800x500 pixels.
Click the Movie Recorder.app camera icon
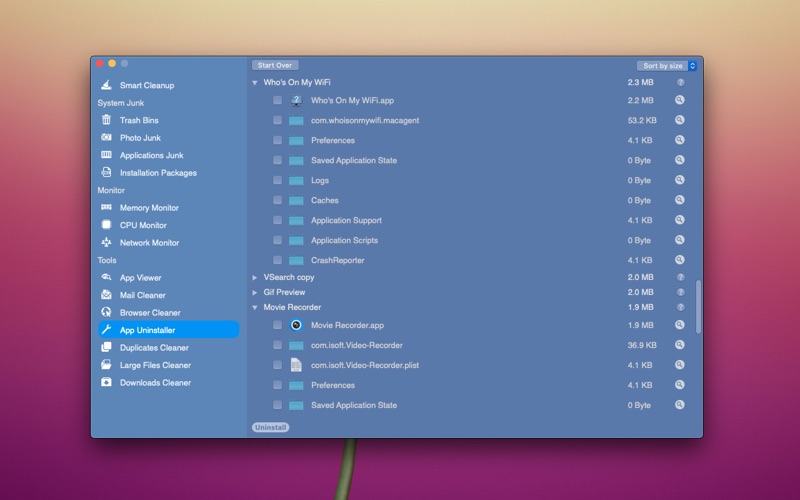click(296, 325)
